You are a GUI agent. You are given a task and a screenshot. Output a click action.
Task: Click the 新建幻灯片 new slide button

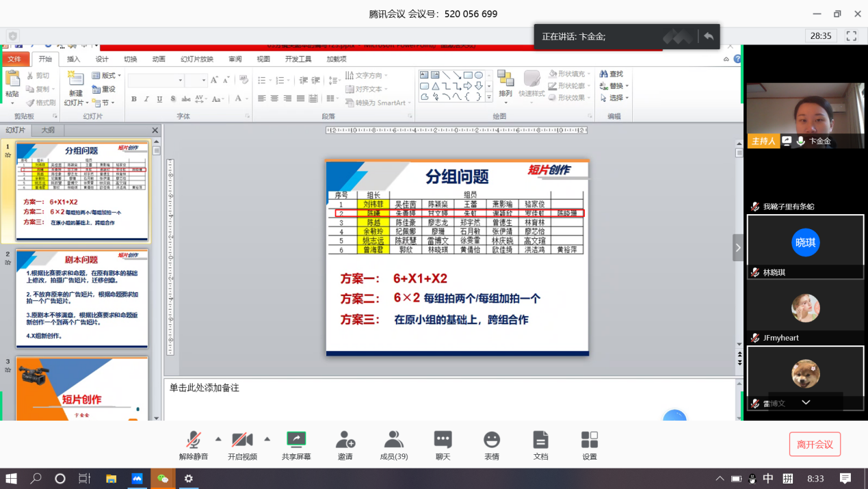pos(75,89)
